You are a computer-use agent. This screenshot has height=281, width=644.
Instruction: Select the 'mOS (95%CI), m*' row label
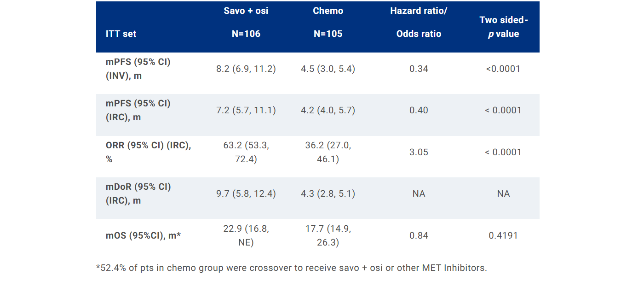143,235
